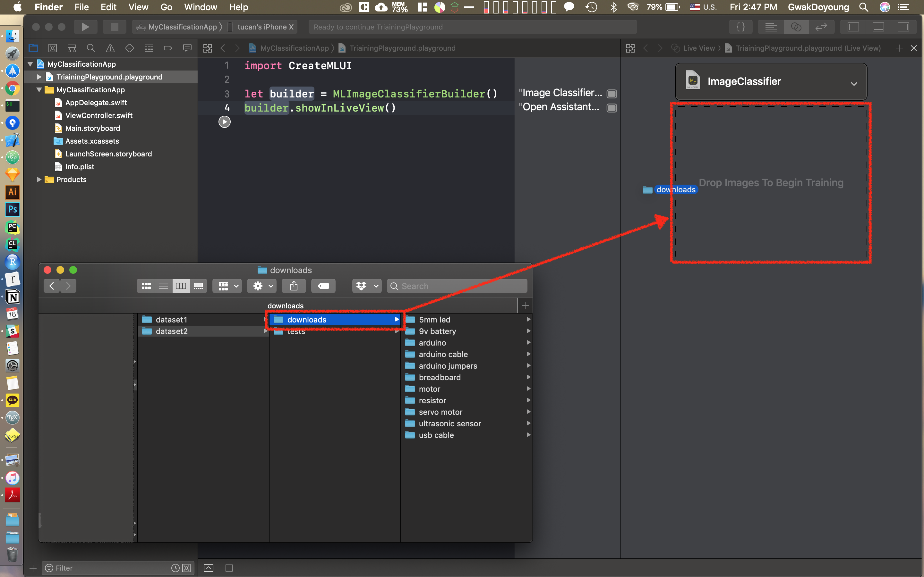
Task: Open the ImageClassifier dropdown chevron
Action: click(x=854, y=83)
